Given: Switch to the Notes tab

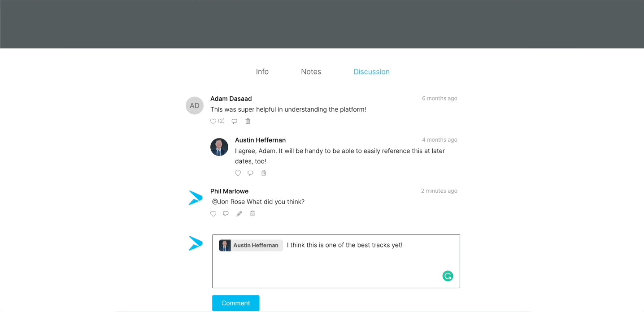Looking at the screenshot, I should click(311, 72).
